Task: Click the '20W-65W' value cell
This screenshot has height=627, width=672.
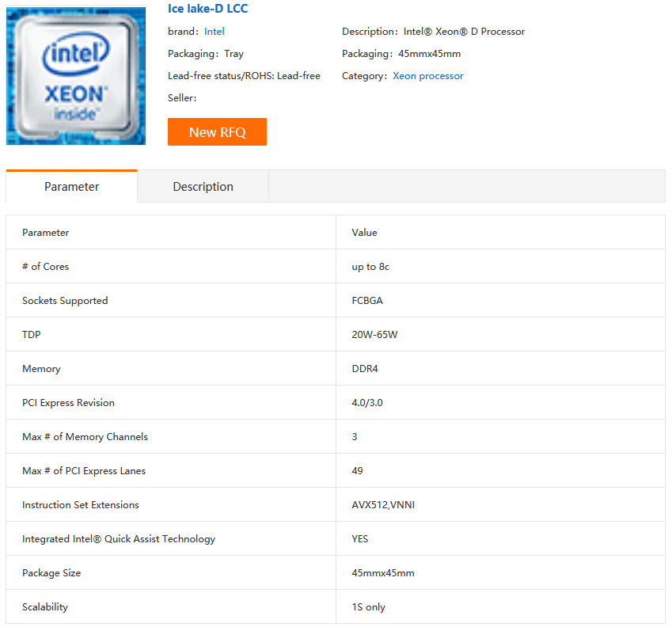Action: 500,335
